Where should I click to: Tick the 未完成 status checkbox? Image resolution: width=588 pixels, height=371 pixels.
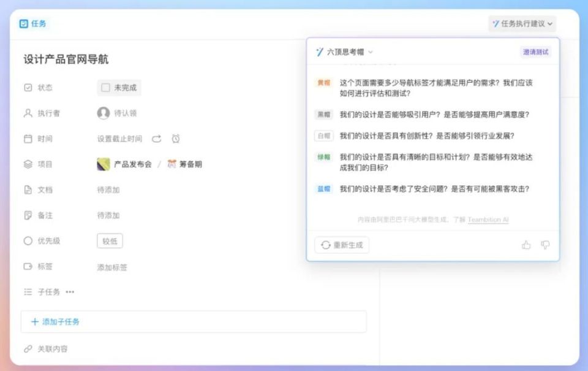pos(105,87)
